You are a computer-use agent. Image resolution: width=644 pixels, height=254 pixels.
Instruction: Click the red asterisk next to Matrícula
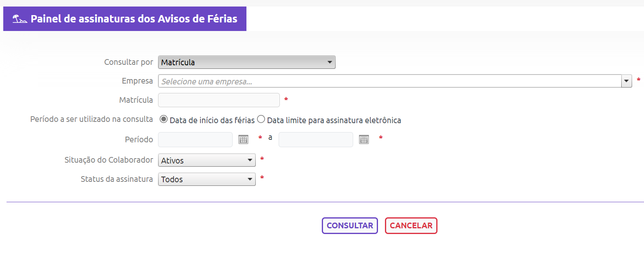coord(286,100)
